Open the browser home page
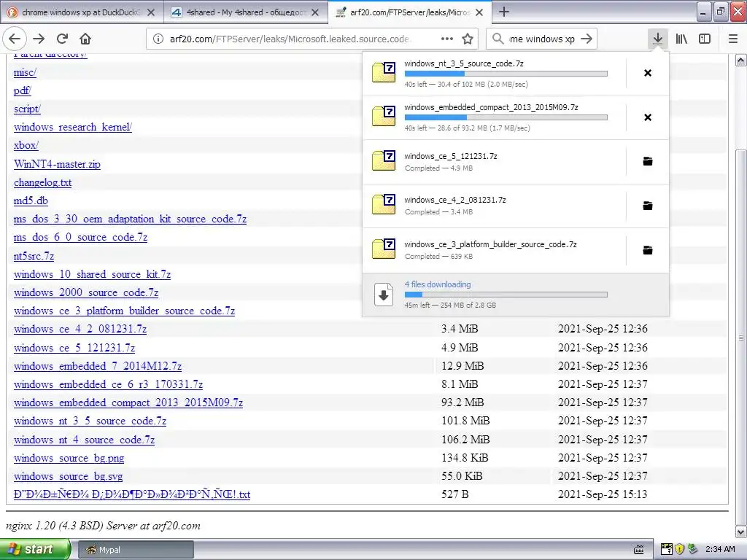Image resolution: width=747 pixels, height=560 pixels. (85, 39)
